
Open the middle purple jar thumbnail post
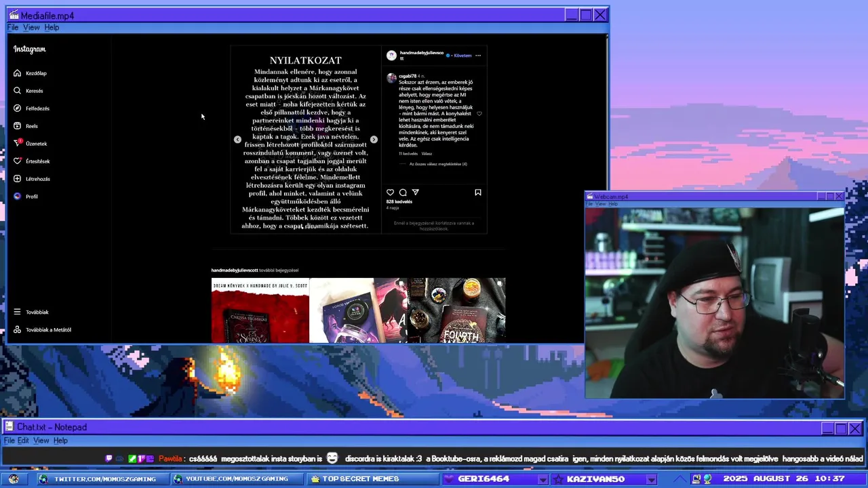coord(359,310)
